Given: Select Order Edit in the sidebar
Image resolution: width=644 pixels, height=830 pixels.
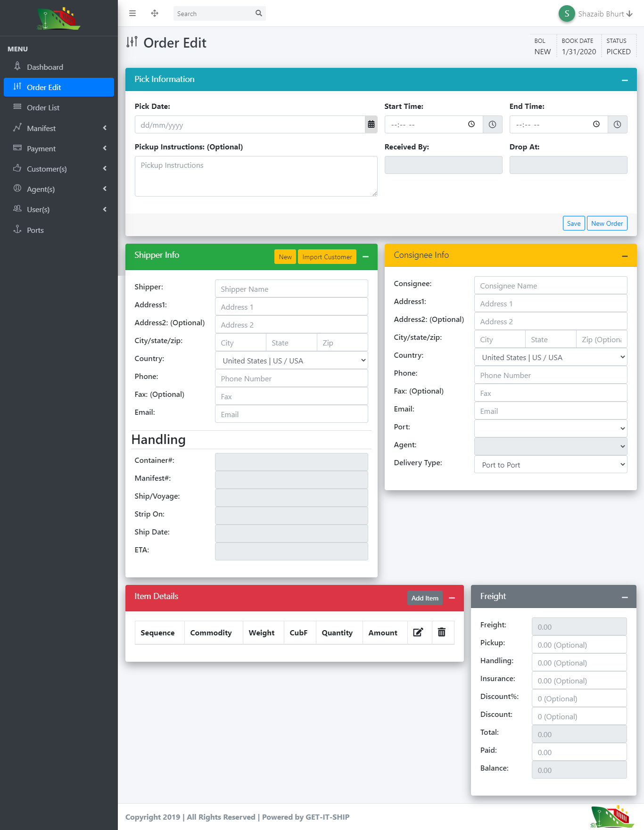Looking at the screenshot, I should pos(59,87).
